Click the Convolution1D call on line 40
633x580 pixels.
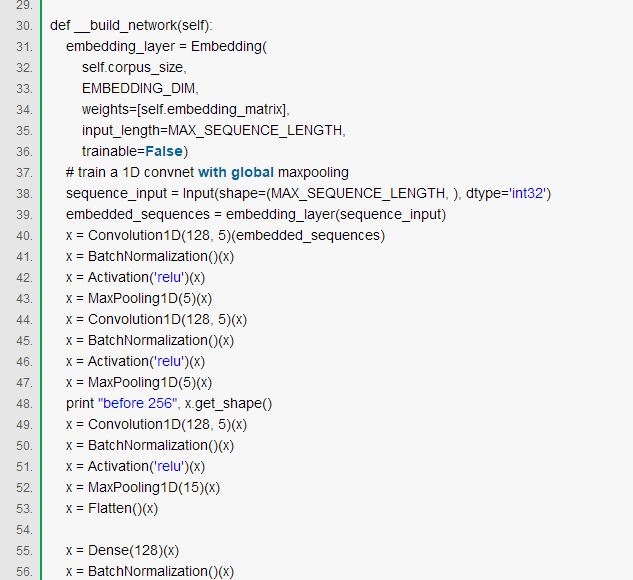click(x=225, y=235)
